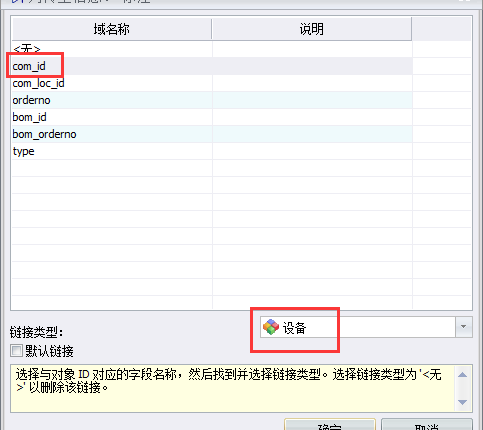Click the colorful cube device icon

pyautogui.click(x=271, y=327)
